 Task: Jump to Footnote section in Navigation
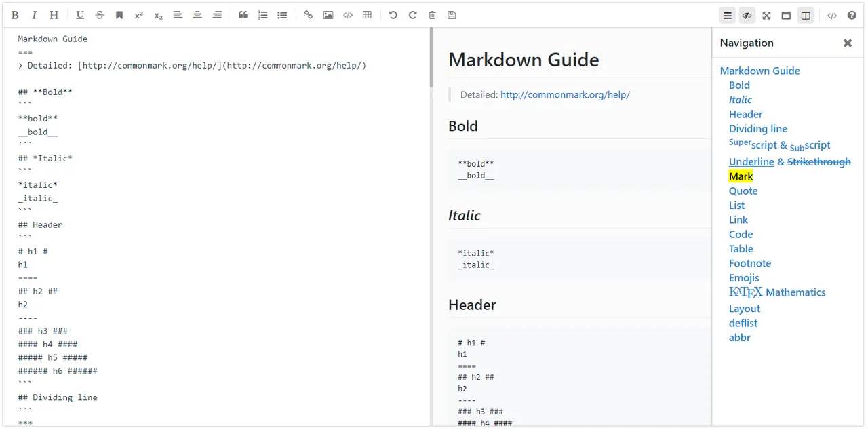749,263
